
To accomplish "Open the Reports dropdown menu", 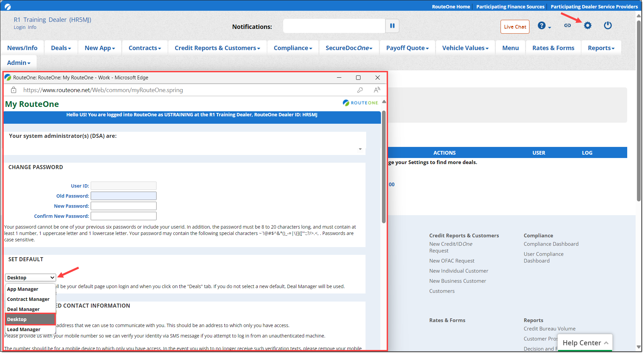I will (x=601, y=48).
